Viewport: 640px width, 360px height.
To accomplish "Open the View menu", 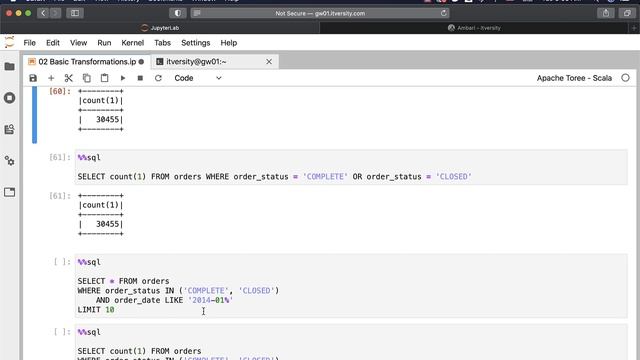I will click(78, 43).
